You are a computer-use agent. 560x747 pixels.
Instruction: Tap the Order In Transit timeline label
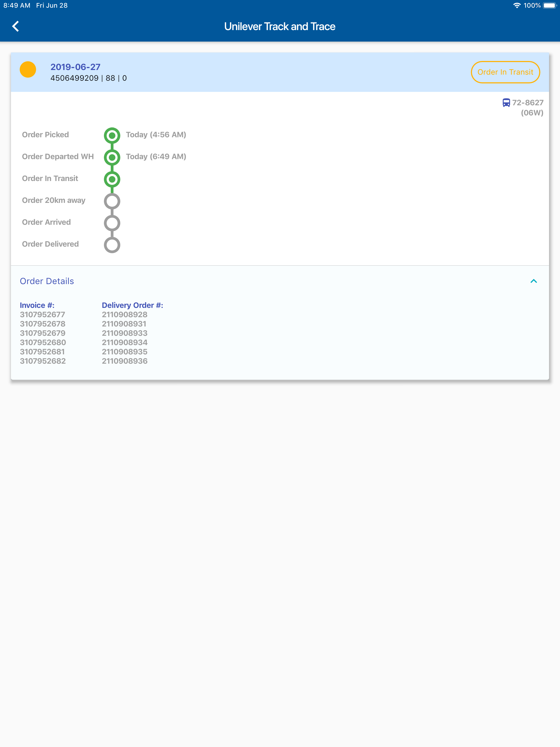50,179
